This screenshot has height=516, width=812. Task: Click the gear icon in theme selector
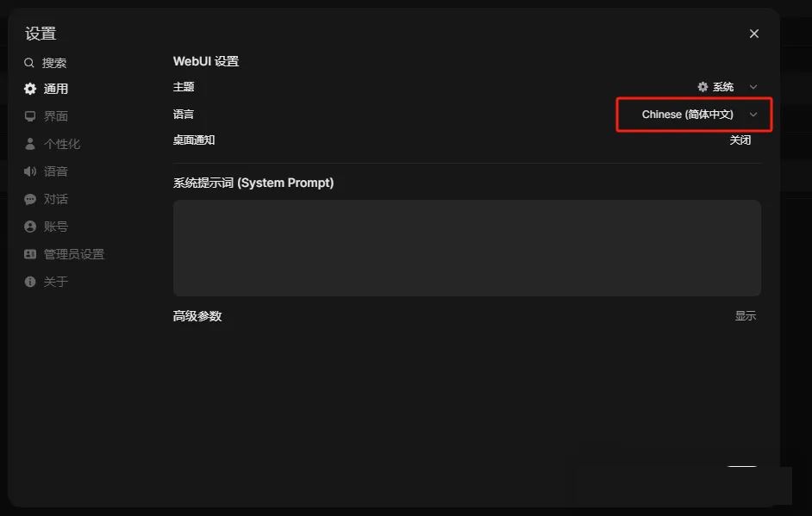(x=703, y=86)
